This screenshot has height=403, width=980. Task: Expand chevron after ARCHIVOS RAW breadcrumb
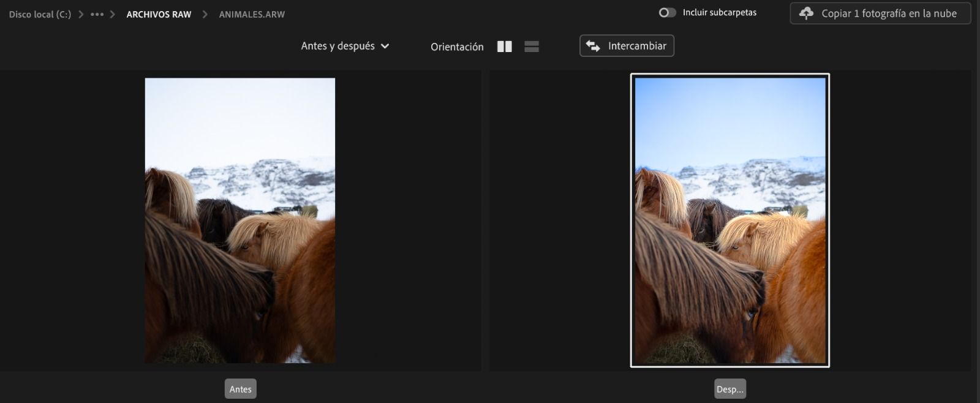point(205,14)
